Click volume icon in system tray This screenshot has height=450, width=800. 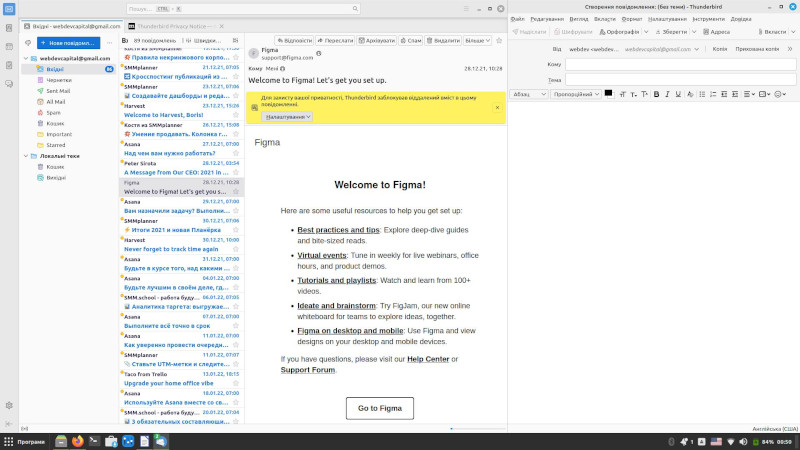coord(743,442)
